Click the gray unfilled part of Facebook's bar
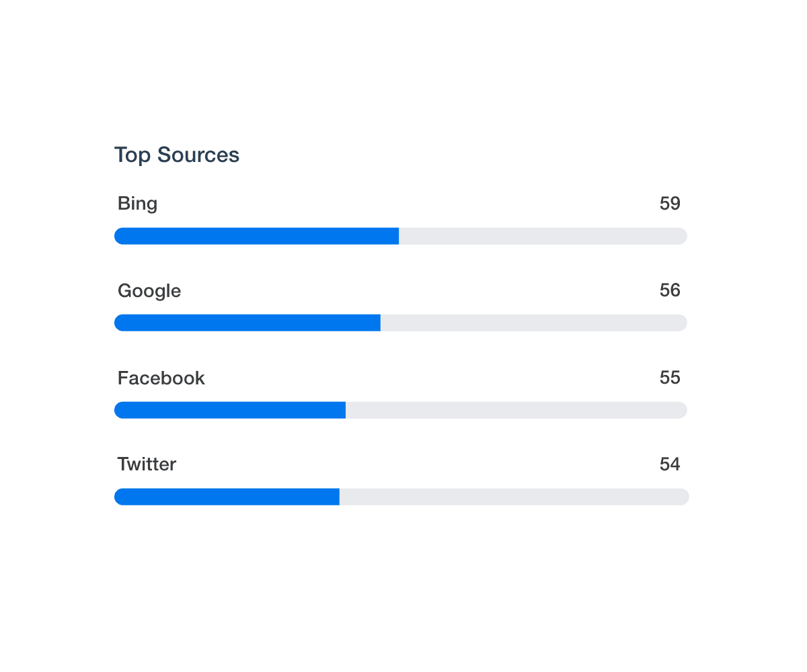Screen dimensions: 807x672 (516, 410)
